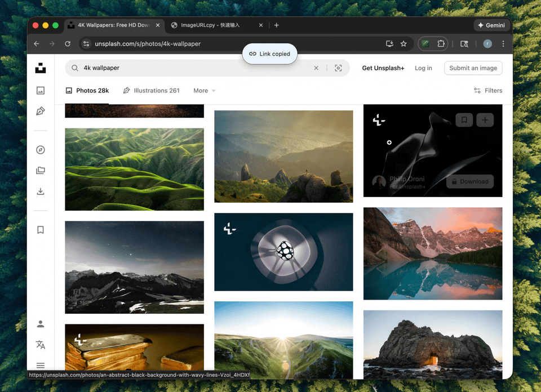Click the install app icon in the address bar
The image size is (541, 392).
pyautogui.click(x=389, y=44)
